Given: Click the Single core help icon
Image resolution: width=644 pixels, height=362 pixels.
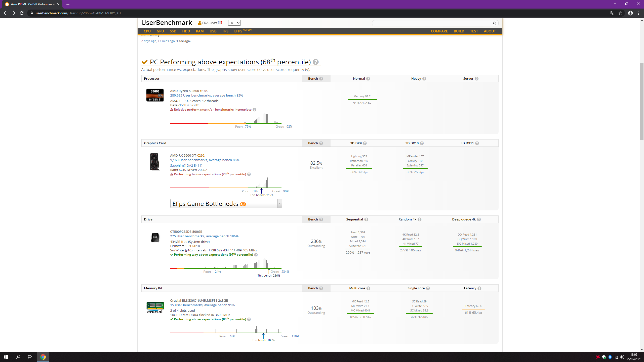Looking at the screenshot, I should [428, 288].
